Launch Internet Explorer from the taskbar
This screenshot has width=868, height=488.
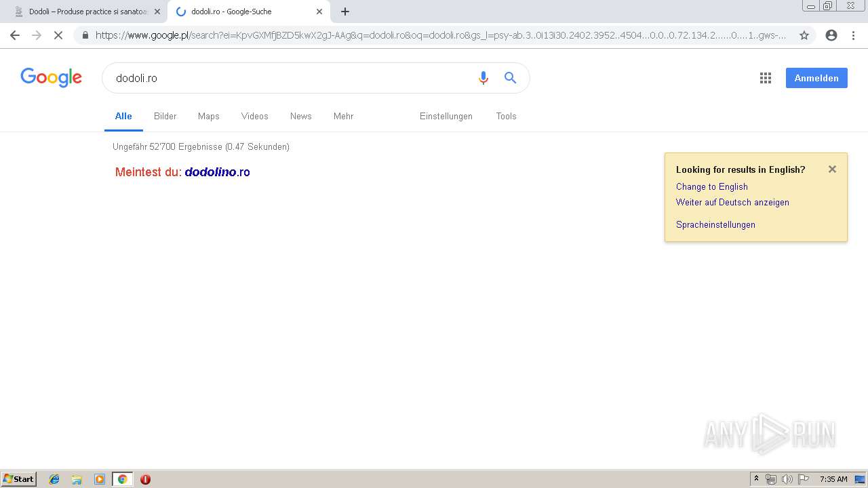pyautogui.click(x=54, y=479)
